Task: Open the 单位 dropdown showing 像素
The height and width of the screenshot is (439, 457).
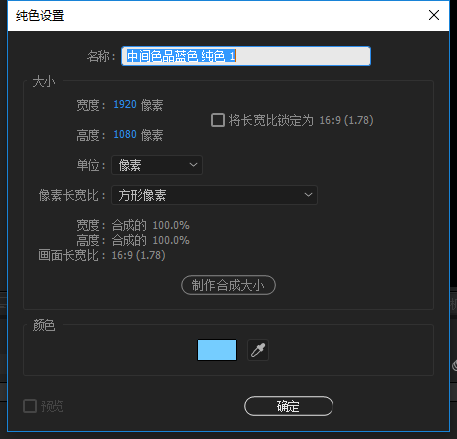Action: (157, 165)
